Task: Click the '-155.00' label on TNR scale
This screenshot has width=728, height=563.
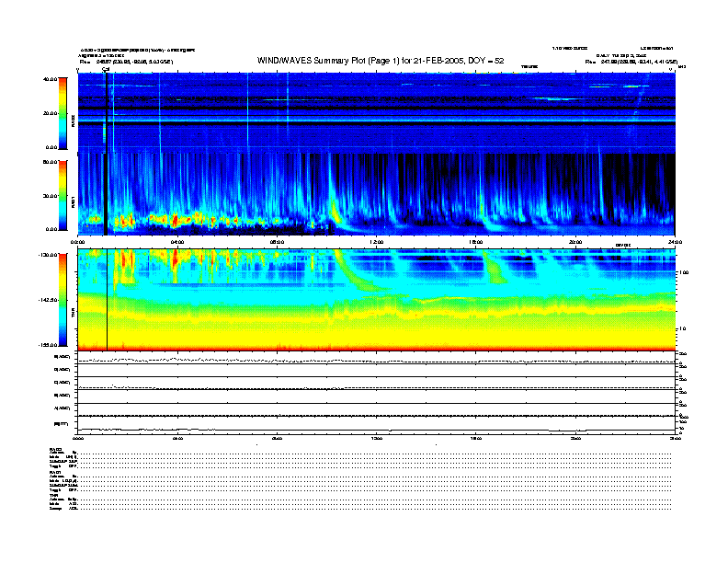Action: 48,345
